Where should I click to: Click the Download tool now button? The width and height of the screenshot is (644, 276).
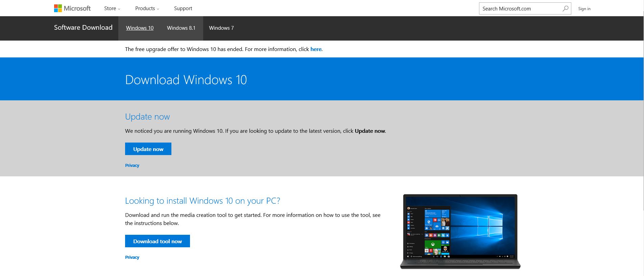(x=158, y=241)
